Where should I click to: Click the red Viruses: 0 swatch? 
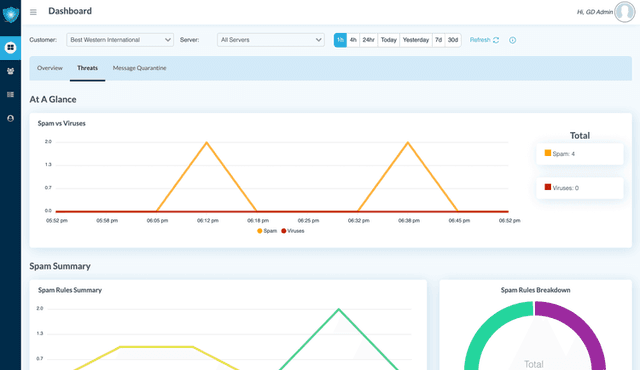(x=548, y=187)
